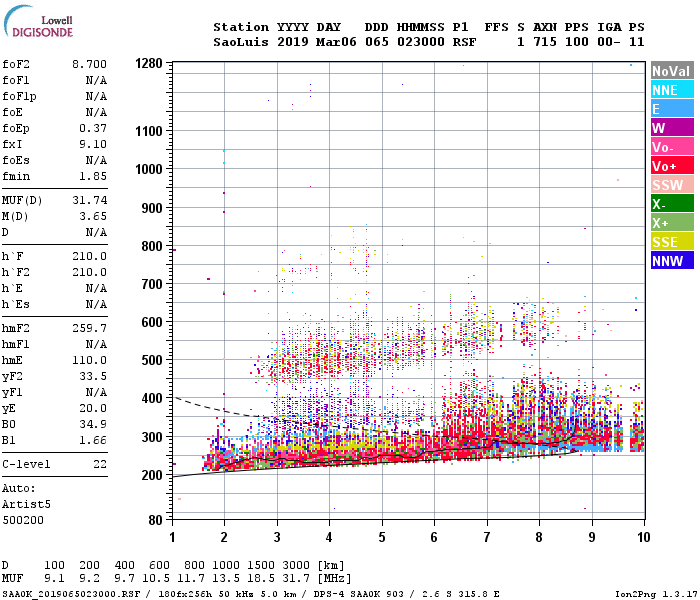Image resolution: width=700 pixels, height=600 pixels.
Task: Select the SSW legend swatch
Action: 672,185
